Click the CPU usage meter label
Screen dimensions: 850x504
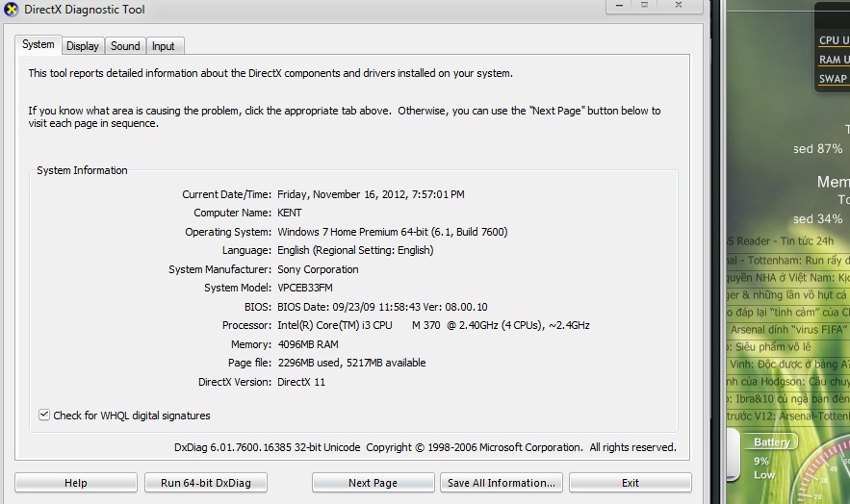833,40
